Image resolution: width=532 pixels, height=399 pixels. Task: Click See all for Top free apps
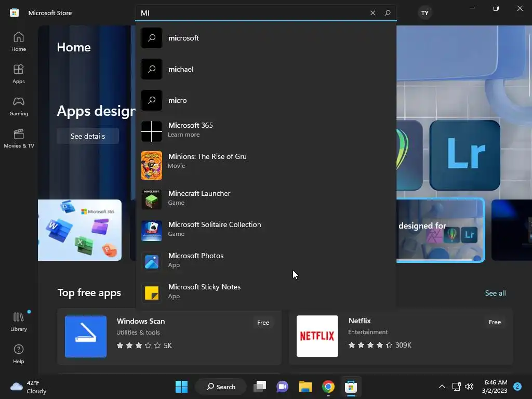(x=495, y=293)
